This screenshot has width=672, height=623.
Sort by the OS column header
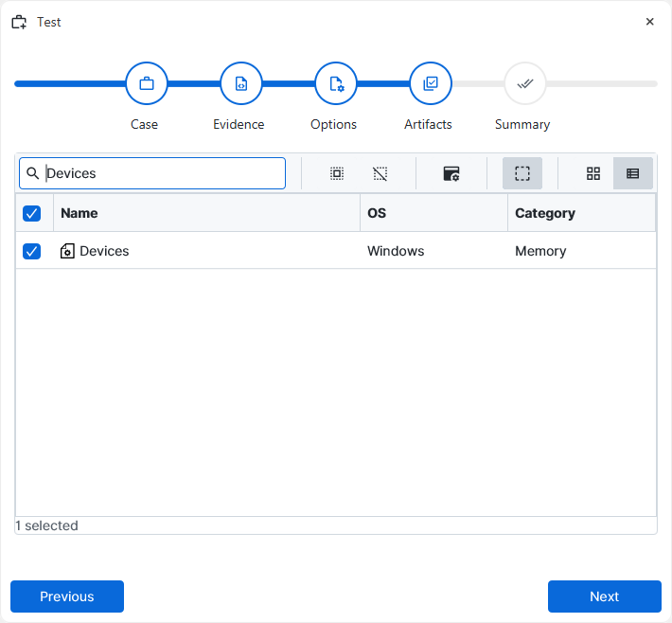tap(377, 213)
